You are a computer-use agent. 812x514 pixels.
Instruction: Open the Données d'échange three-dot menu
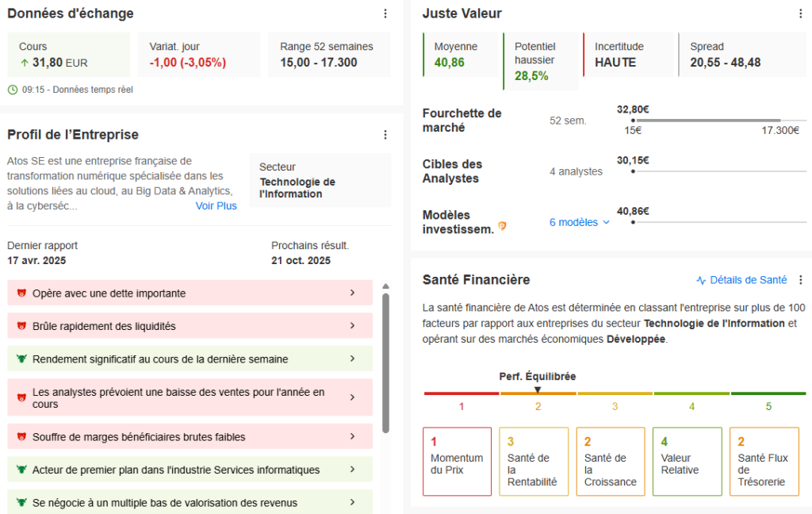point(385,13)
